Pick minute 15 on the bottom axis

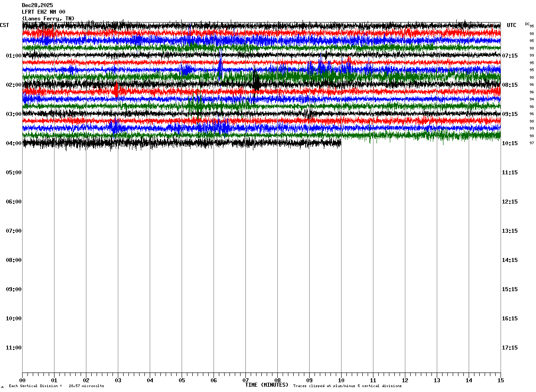(x=501, y=380)
